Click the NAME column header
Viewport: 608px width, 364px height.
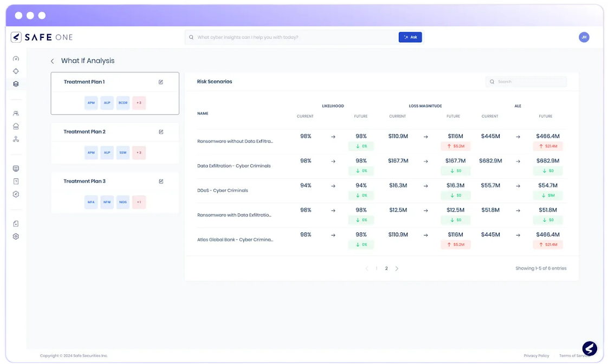point(203,114)
